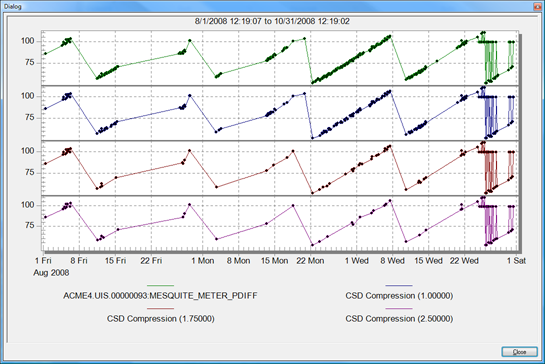545x364 pixels.
Task: Click the '15 Fri' x-axis label
Action: [x=115, y=261]
